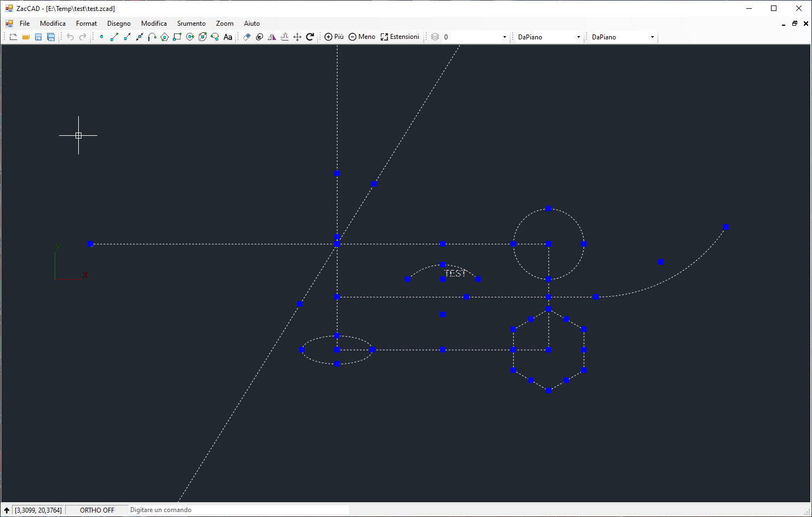Activate the Move tool (four-arrow icon)
Screen dimensions: 812x517
[x=297, y=37]
